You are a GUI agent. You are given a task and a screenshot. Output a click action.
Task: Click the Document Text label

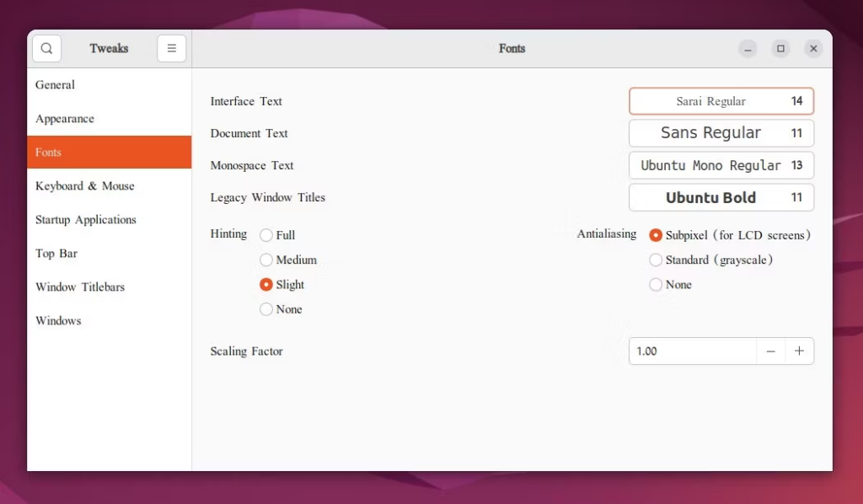pos(249,133)
